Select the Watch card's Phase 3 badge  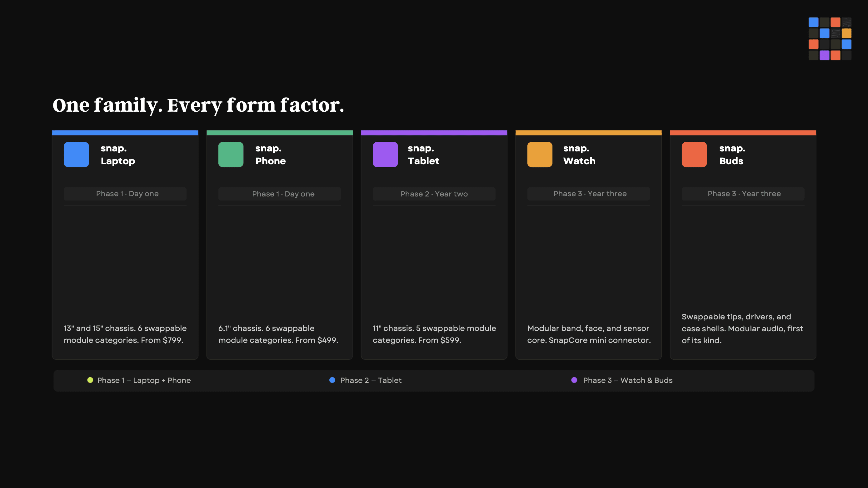[x=588, y=194]
